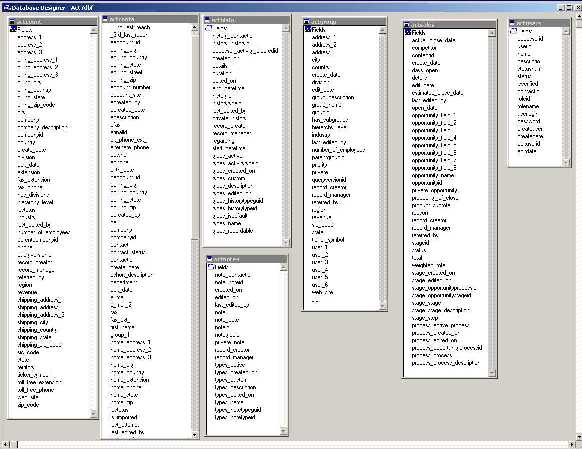Screen dimensions: 582x449
Task: Click title icon of table above actnotes
Action: 207,20
